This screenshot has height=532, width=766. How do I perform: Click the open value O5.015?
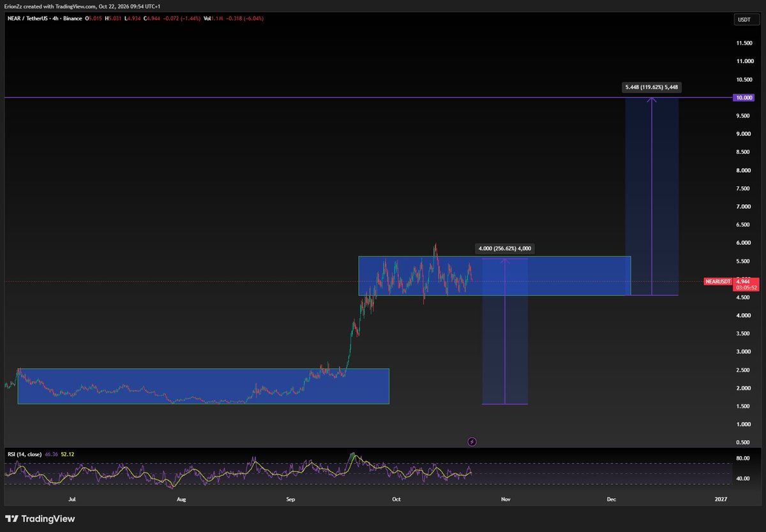click(93, 18)
